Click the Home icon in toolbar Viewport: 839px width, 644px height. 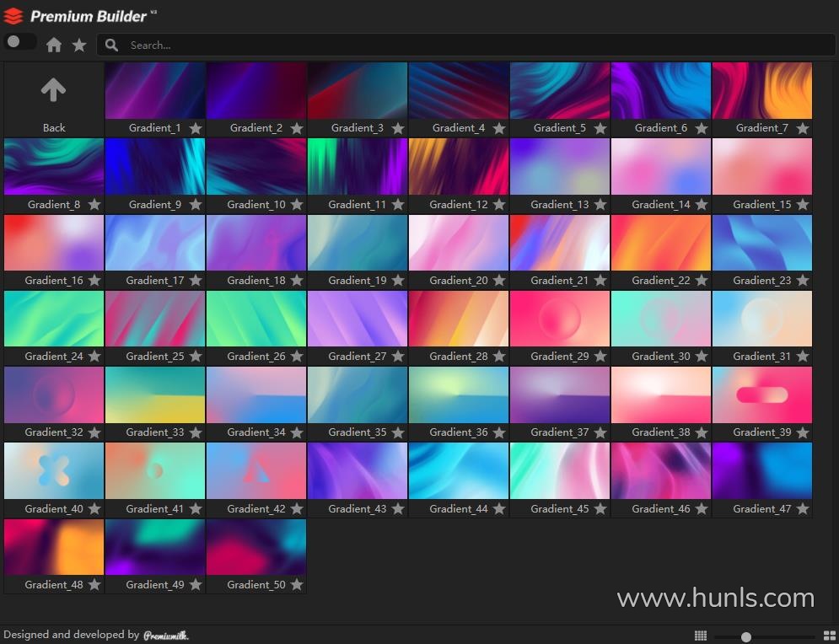54,46
